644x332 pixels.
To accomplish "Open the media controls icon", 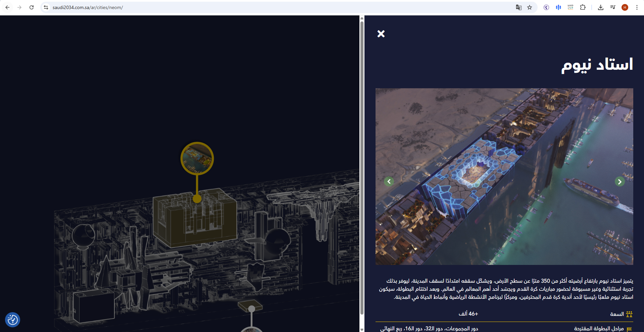I will pos(613,7).
